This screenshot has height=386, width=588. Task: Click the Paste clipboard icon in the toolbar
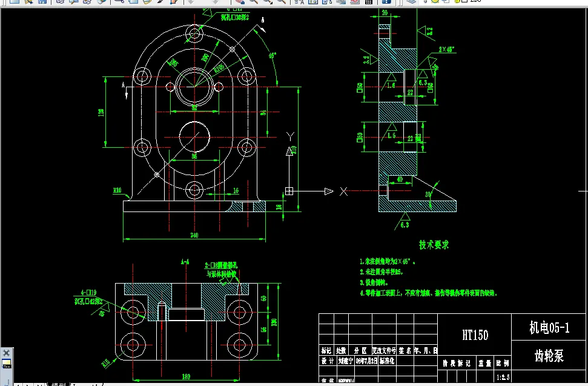tap(147, 1)
